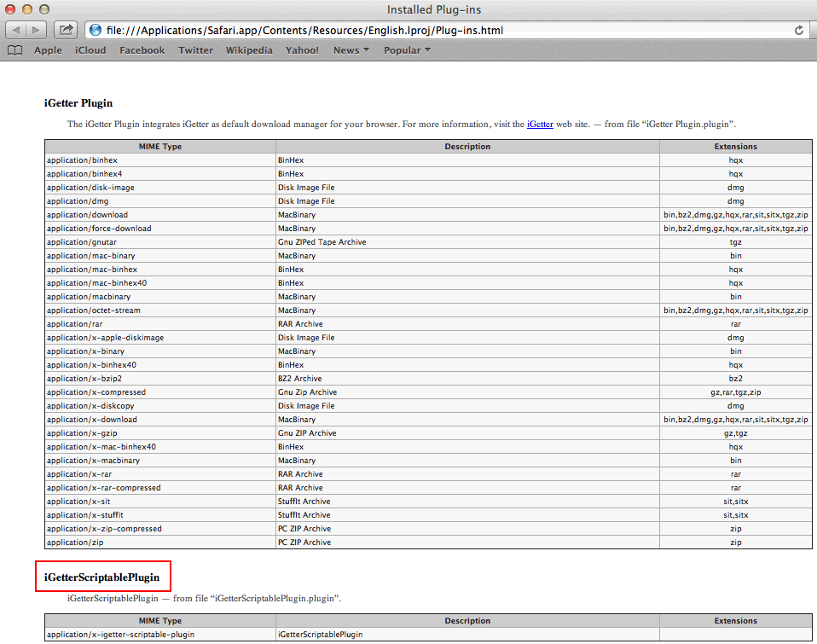Click the Back navigation arrow
The height and width of the screenshot is (644, 817).
[x=16, y=30]
